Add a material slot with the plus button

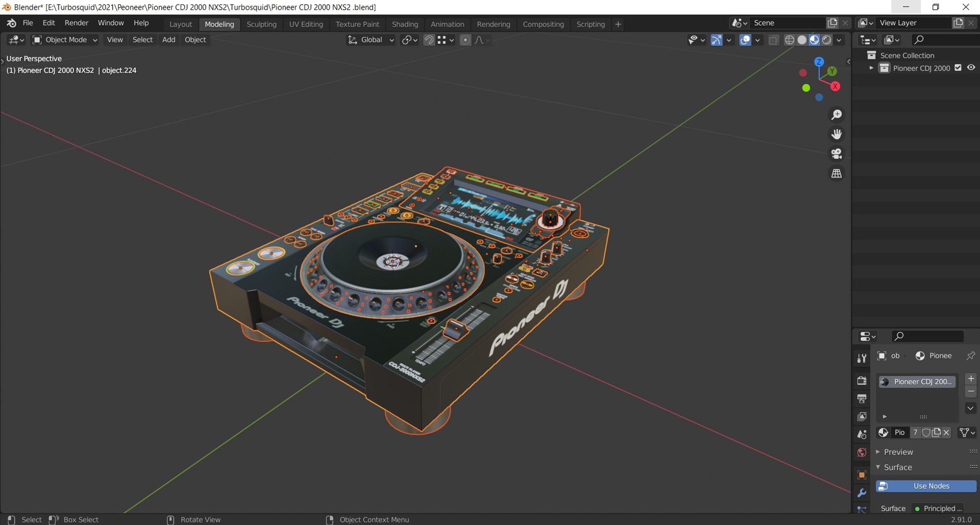click(971, 379)
